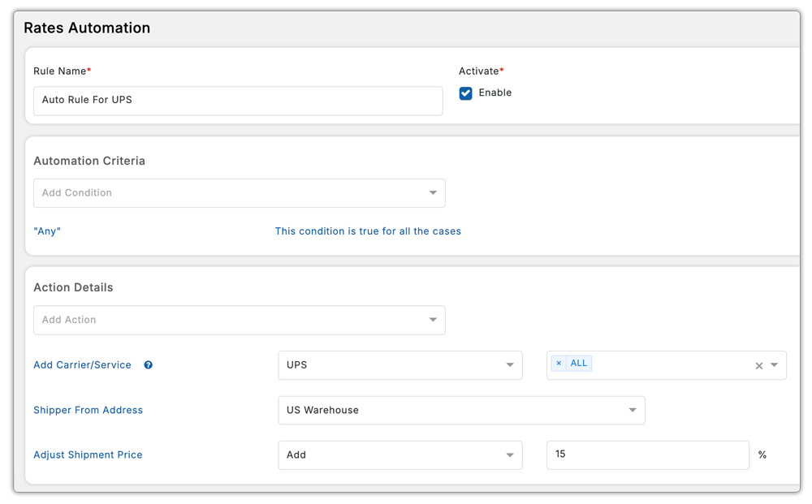
Task: Open the Add Action dropdown
Action: 239,320
